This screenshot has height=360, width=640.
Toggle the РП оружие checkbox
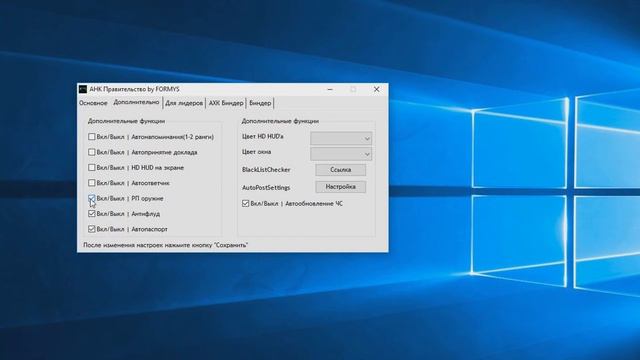point(92,198)
